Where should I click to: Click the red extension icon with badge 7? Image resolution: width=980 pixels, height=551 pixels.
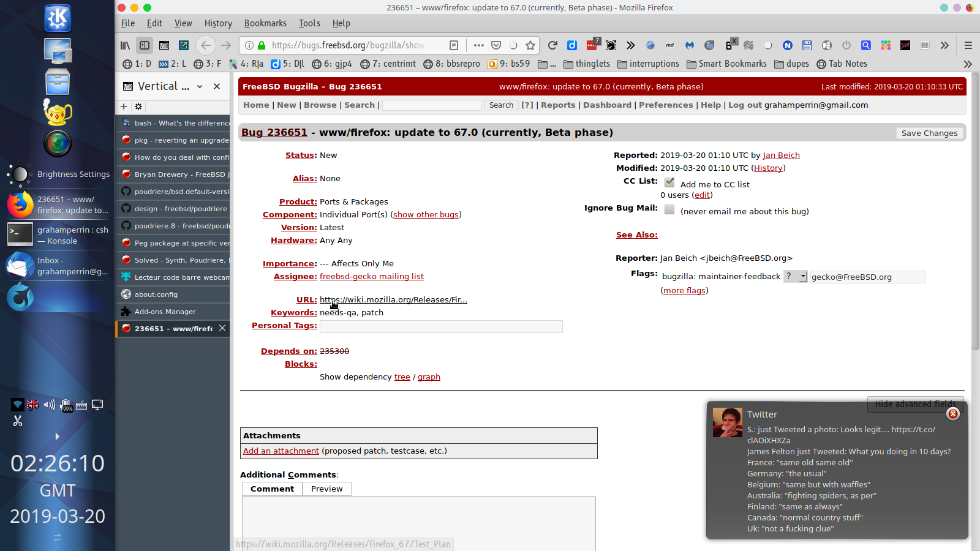[x=592, y=45]
